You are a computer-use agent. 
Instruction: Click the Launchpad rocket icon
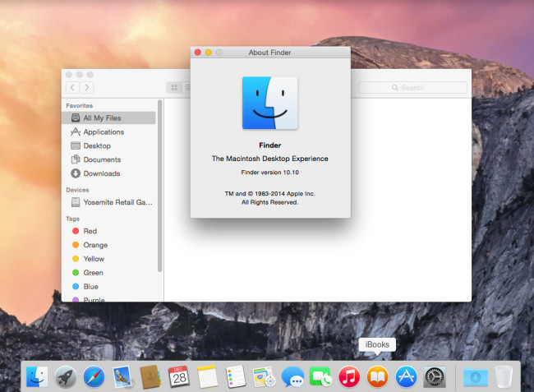[x=66, y=376]
